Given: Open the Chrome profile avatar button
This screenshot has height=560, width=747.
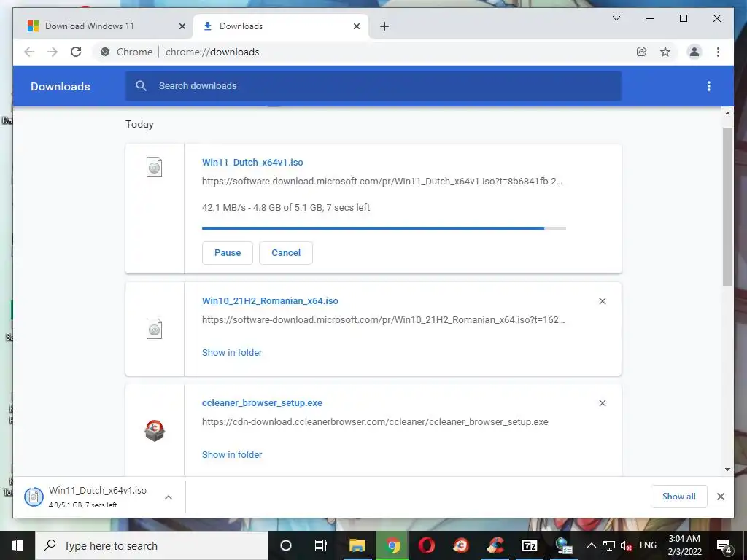Looking at the screenshot, I should [694, 52].
